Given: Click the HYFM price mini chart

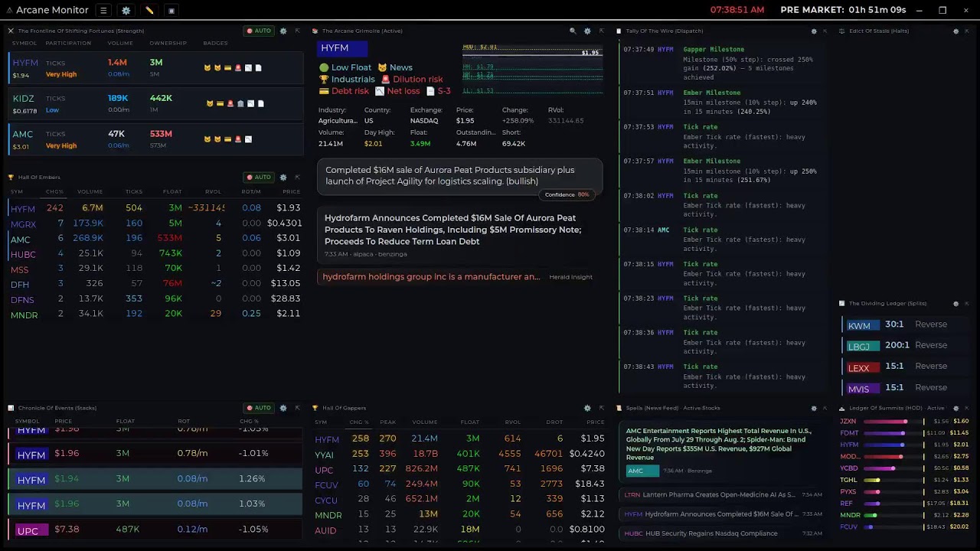Looking at the screenshot, I should click(x=532, y=70).
